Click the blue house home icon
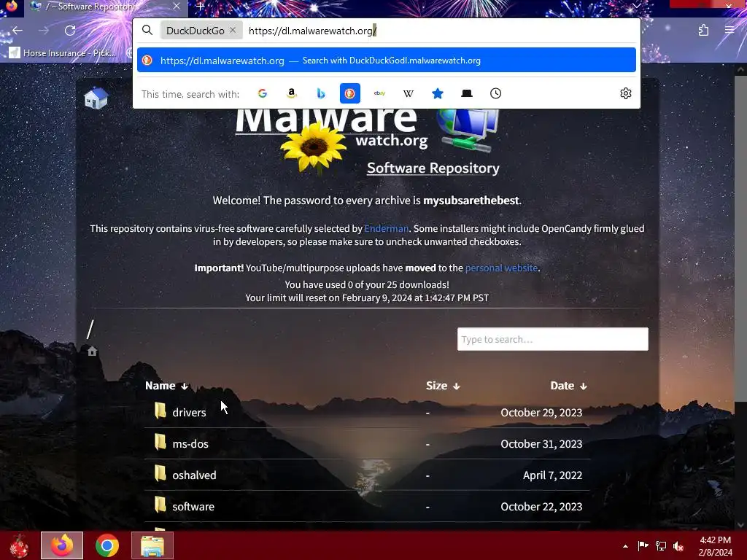This screenshot has height=560, width=747. click(96, 98)
